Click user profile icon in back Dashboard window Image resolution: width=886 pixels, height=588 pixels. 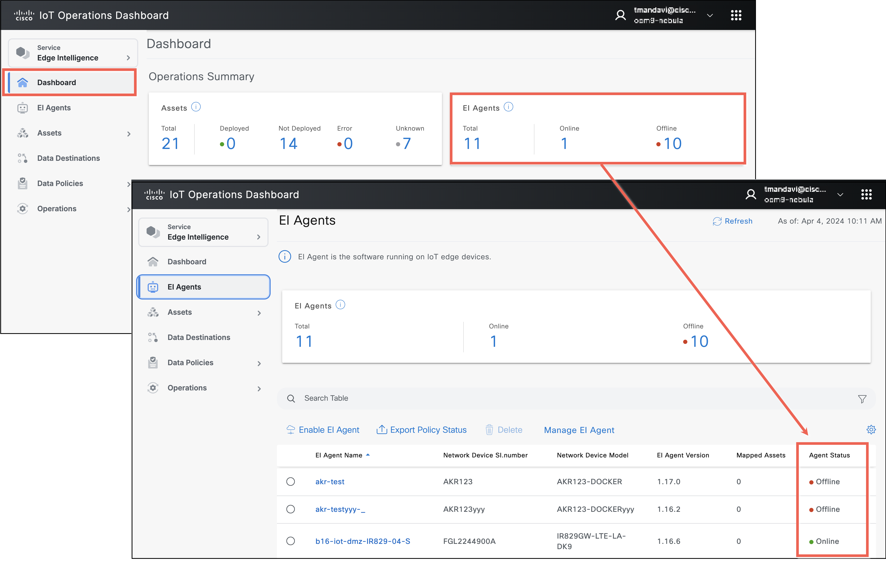coord(621,15)
